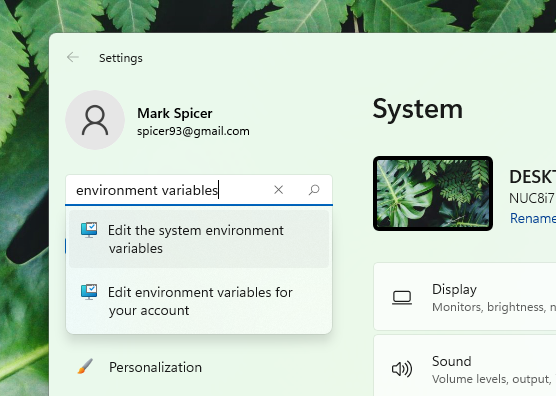Image resolution: width=556 pixels, height=396 pixels.
Task: Click the Personalization paintbrush icon
Action: 85,367
